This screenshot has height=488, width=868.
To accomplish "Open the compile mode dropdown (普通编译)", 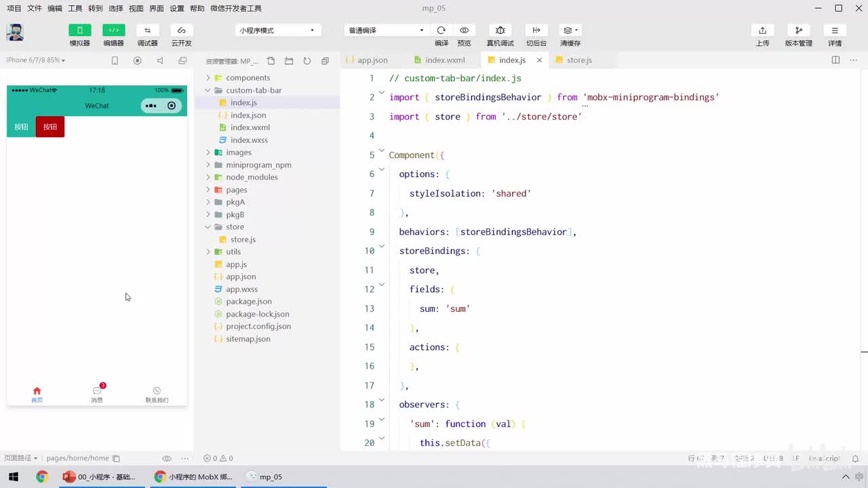I will pos(386,30).
